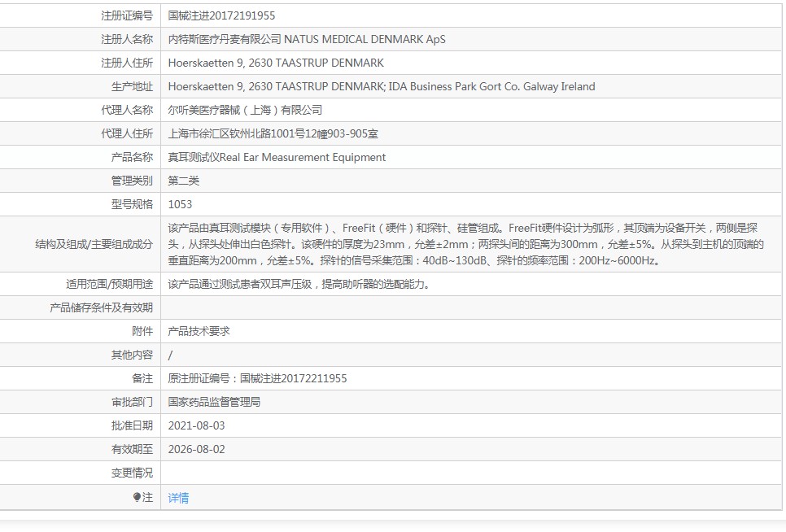Click the 注册人名称 label
This screenshot has width=786, height=532.
pos(127,39)
